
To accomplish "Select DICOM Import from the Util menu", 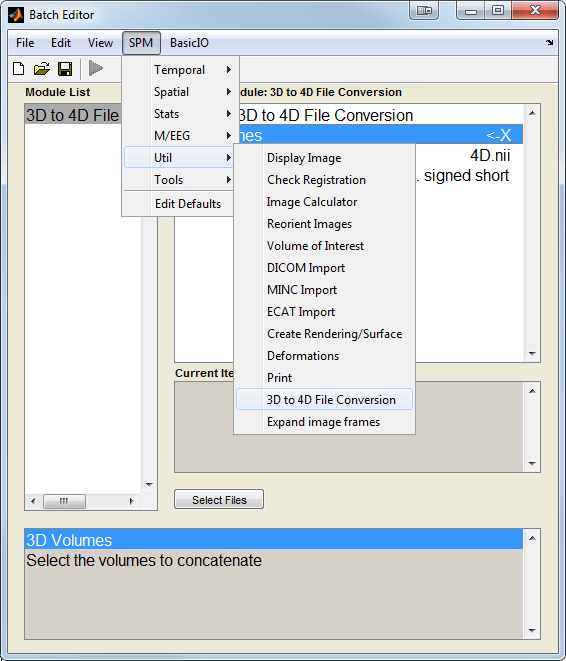I will [x=325, y=268].
